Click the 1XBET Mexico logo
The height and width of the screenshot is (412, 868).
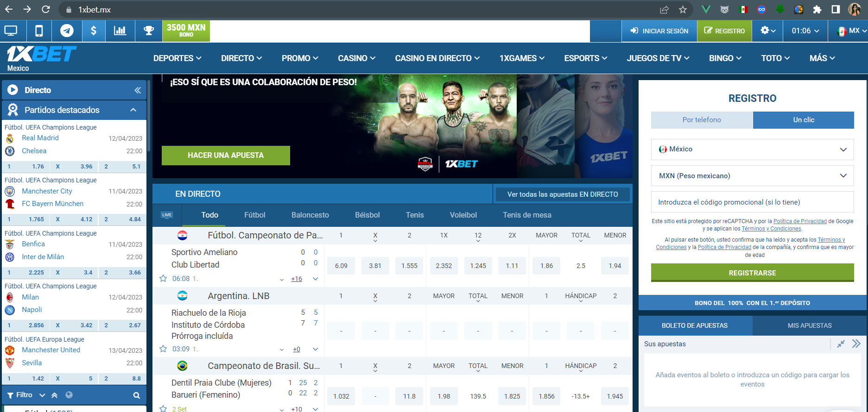[42, 58]
